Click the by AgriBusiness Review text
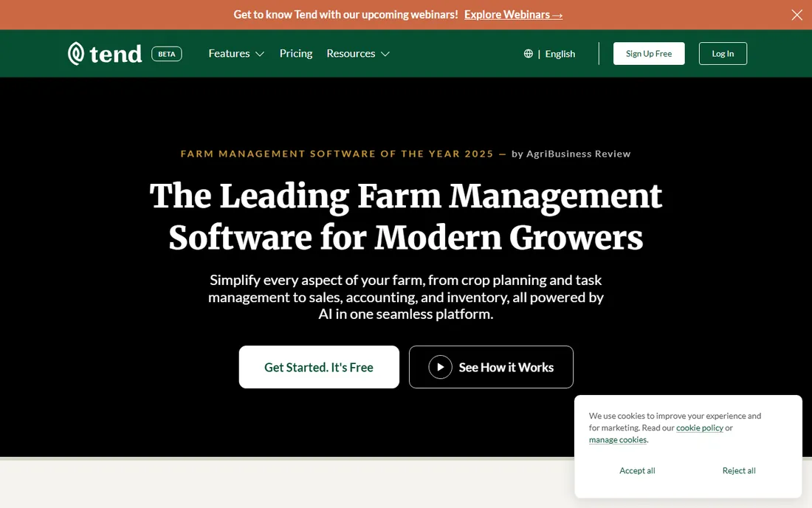The width and height of the screenshot is (812, 508). tap(571, 154)
